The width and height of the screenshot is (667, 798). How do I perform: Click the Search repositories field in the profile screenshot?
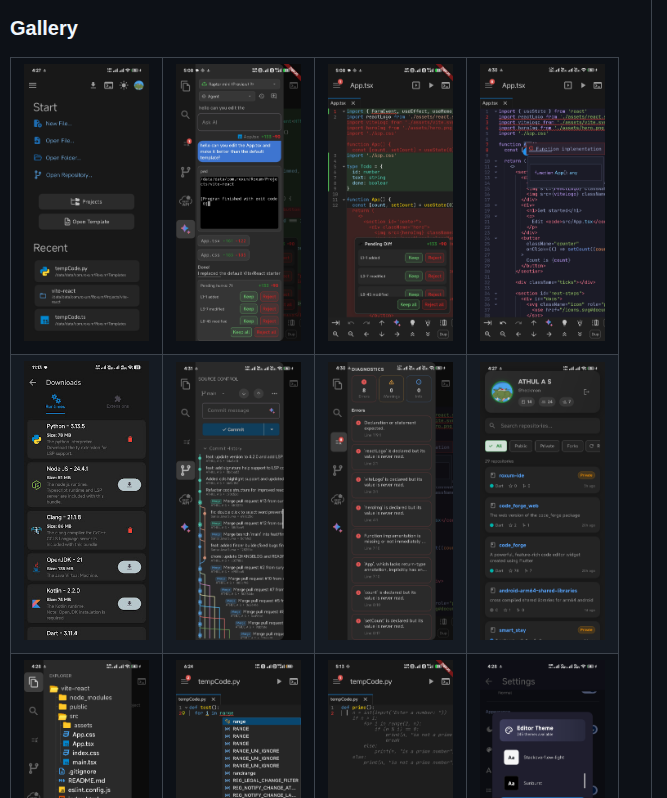tap(542, 425)
